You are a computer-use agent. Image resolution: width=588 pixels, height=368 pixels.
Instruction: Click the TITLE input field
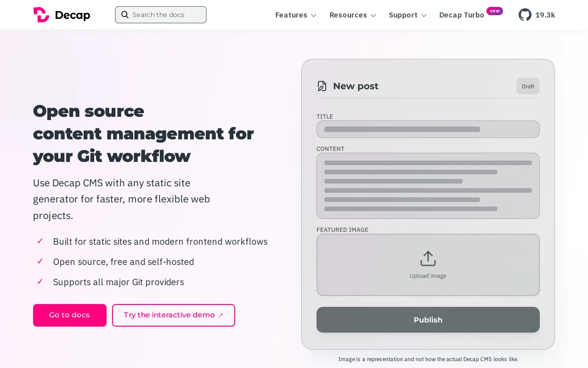pos(428,129)
